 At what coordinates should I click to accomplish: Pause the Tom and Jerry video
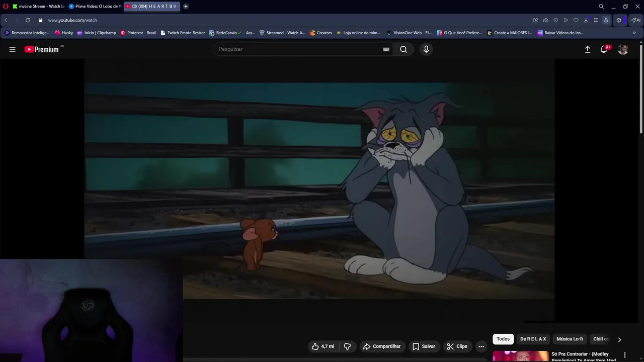coord(319,191)
